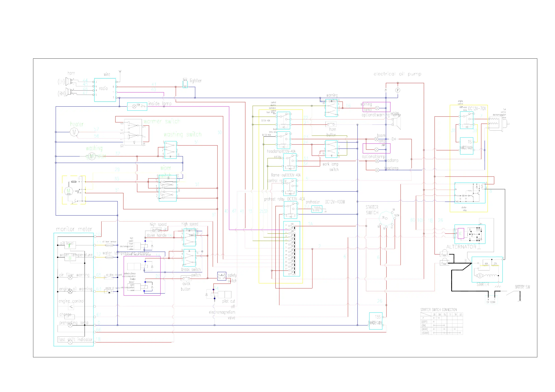Click the horn button switch symbol
This screenshot has width=555, height=392.
(331, 124)
